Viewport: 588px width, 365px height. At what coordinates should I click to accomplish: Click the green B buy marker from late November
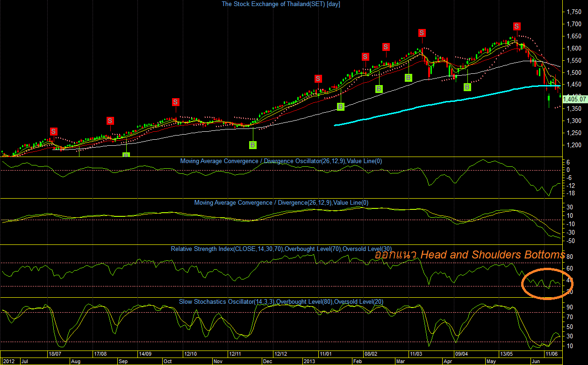(x=252, y=145)
